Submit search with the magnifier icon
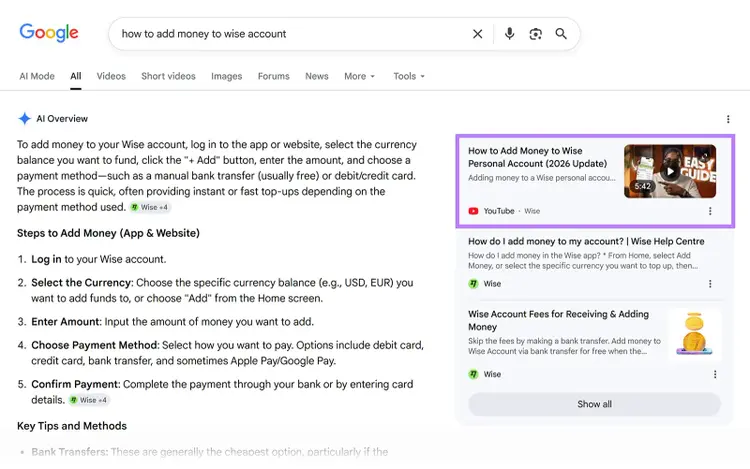The height and width of the screenshot is (469, 750). pyautogui.click(x=561, y=33)
